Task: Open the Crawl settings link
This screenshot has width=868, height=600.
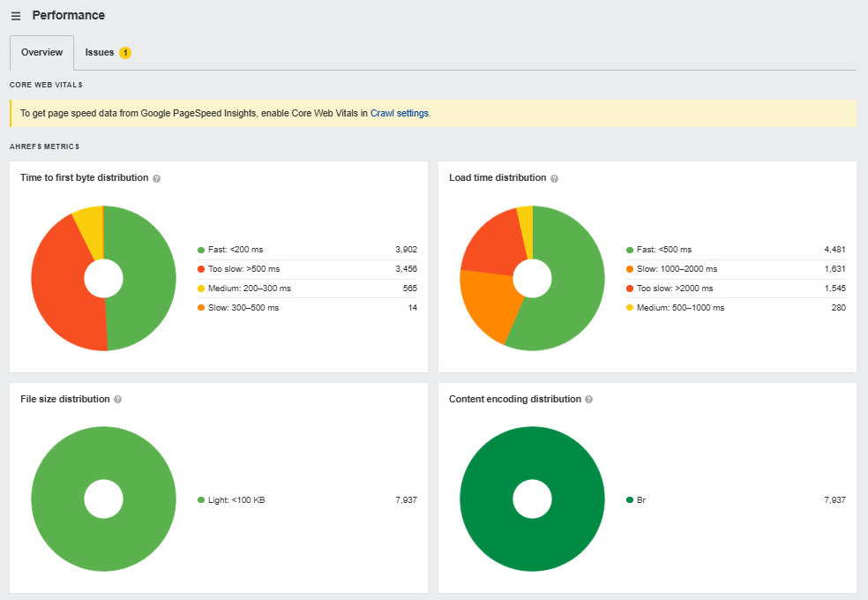Action: (x=400, y=114)
